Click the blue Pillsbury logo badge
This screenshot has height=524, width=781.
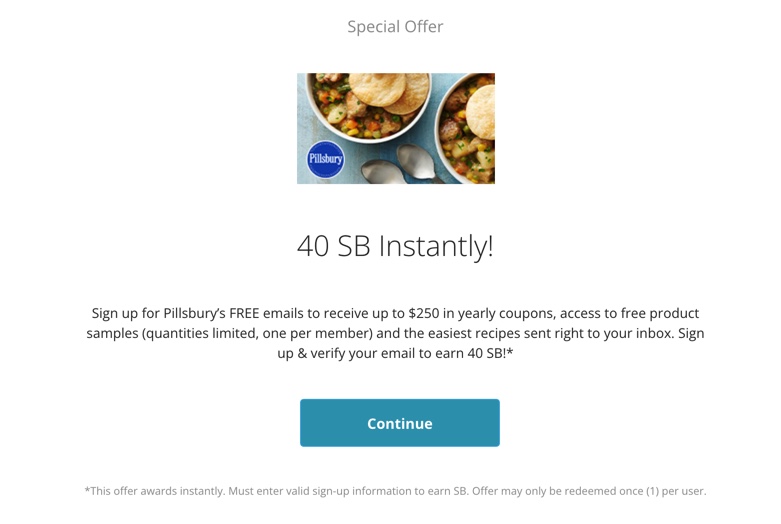click(325, 160)
